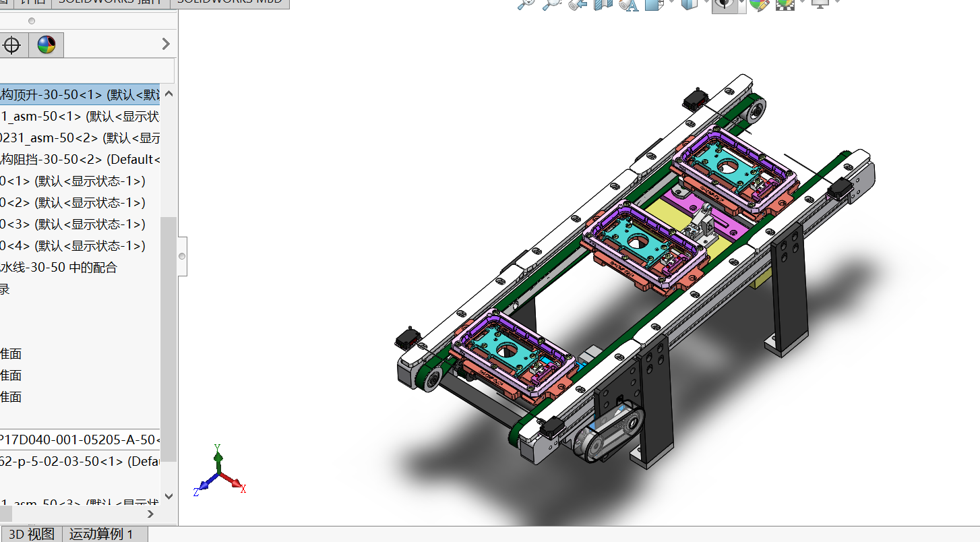Switch to SOLIDWORKS MBD ribbon tab
Image resolution: width=980 pixels, height=542 pixels.
click(x=229, y=3)
